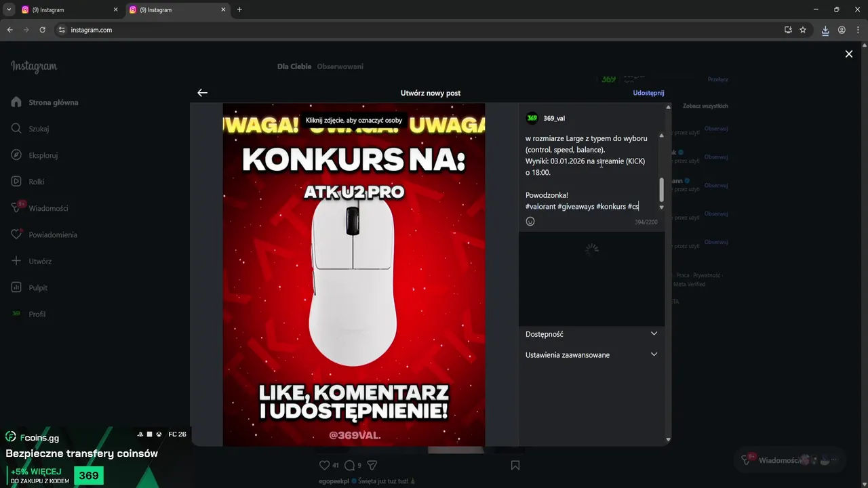Viewport: 868px width, 488px height.
Task: Click Przełącz account switch link
Action: 718,79
